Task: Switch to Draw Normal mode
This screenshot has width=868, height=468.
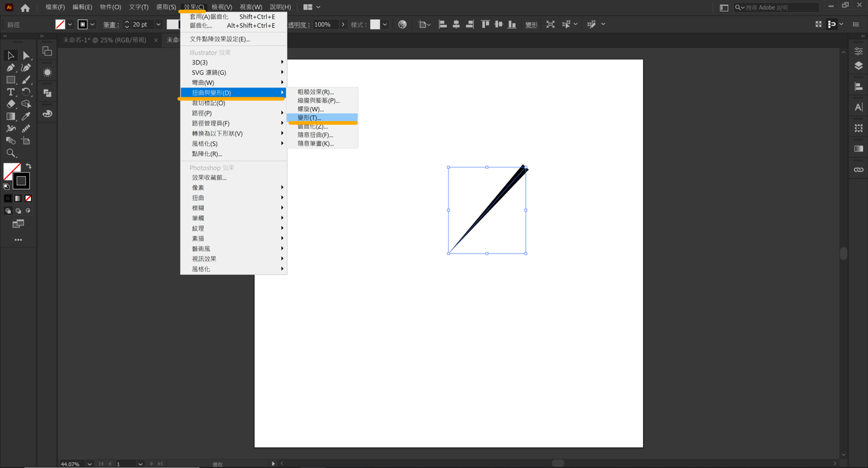Action: (x=8, y=211)
